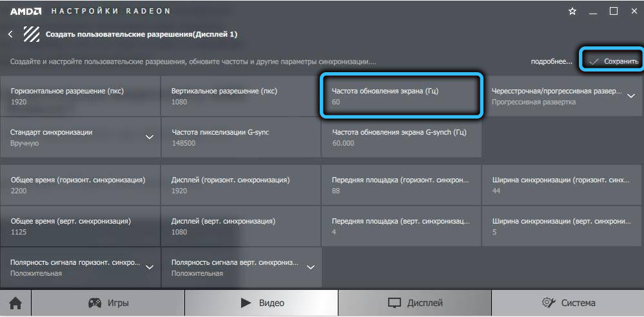Click the back arrow icon
644x317 pixels.
[x=10, y=34]
